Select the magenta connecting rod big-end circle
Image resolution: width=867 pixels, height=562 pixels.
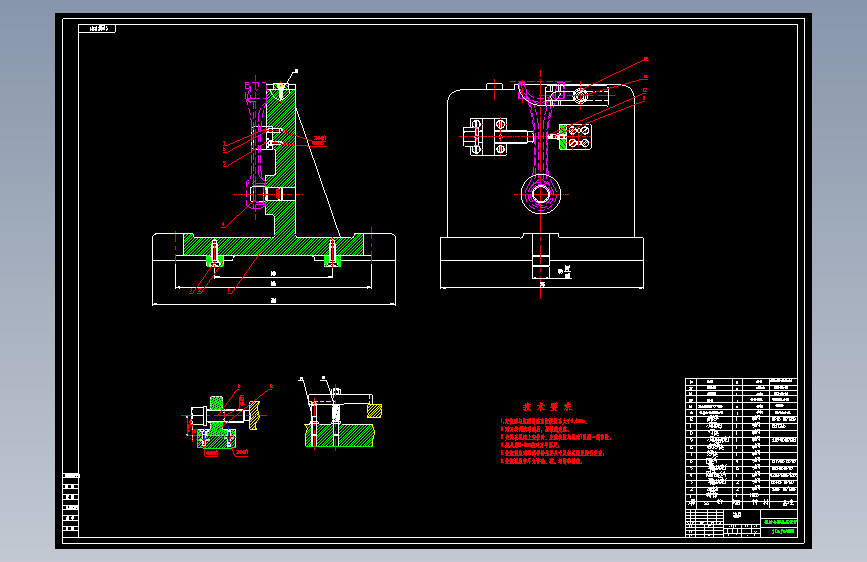pos(541,195)
